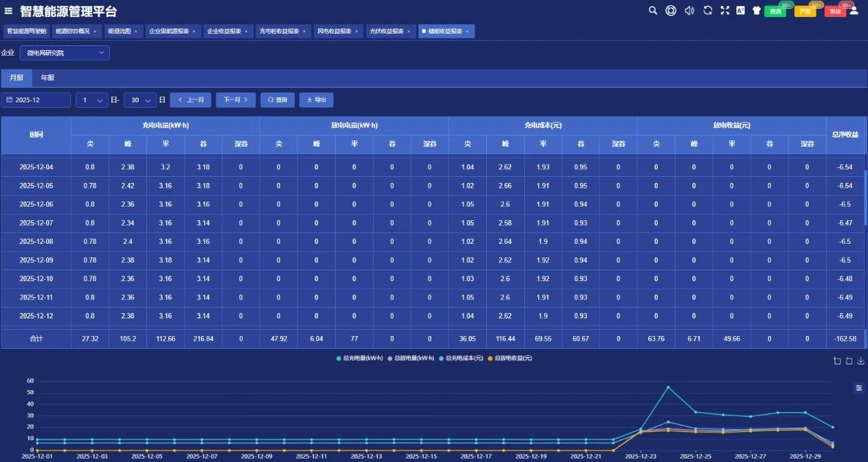Open the user profile avatar icon
The height and width of the screenshot is (462, 868).
click(x=854, y=10)
